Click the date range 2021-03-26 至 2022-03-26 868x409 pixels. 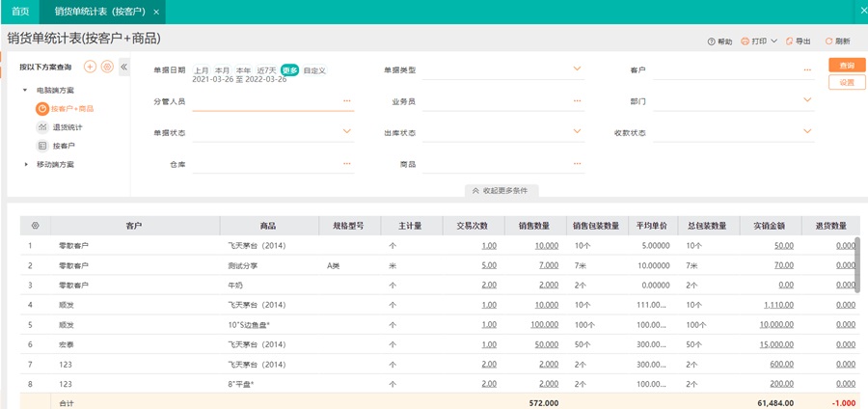click(x=239, y=79)
